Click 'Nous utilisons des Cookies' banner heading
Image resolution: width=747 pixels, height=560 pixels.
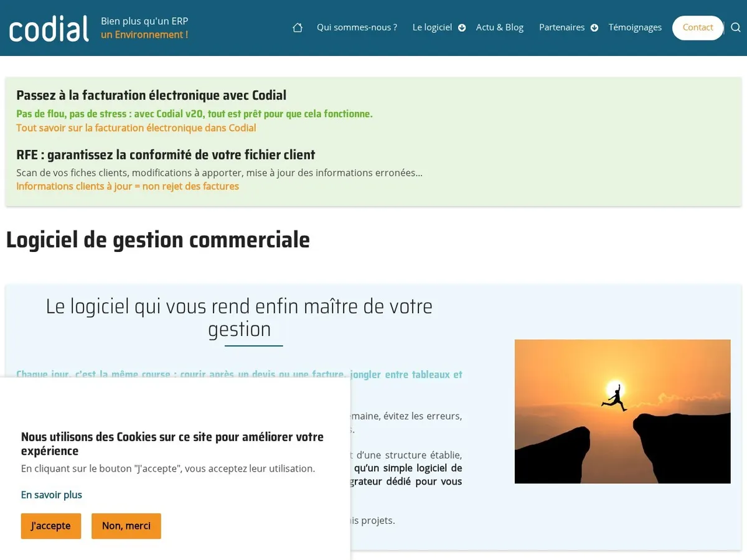tap(172, 444)
